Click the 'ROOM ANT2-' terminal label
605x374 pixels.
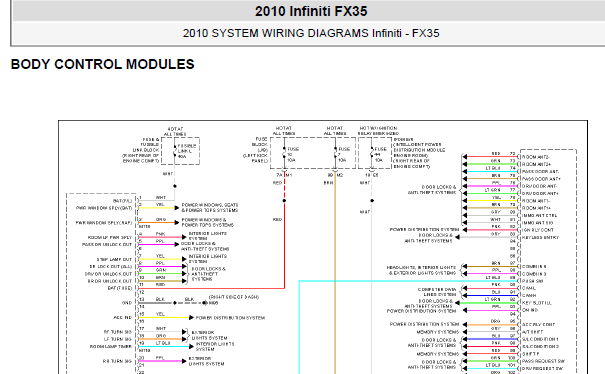click(x=536, y=157)
